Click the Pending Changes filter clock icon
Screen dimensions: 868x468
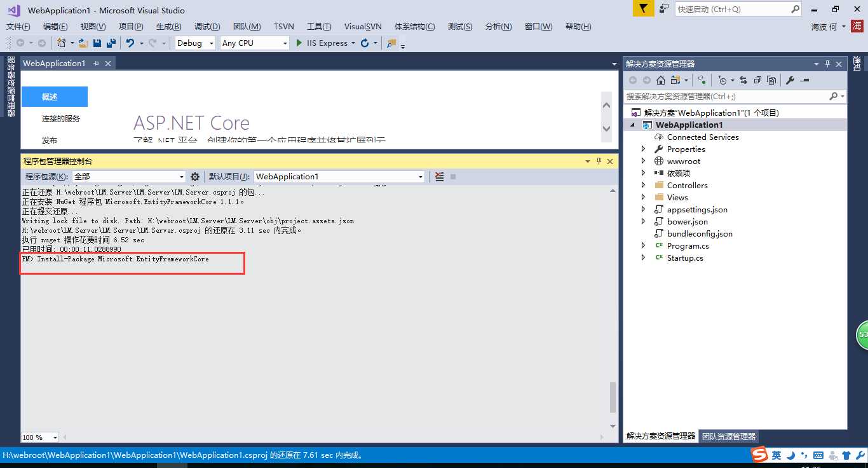(722, 80)
